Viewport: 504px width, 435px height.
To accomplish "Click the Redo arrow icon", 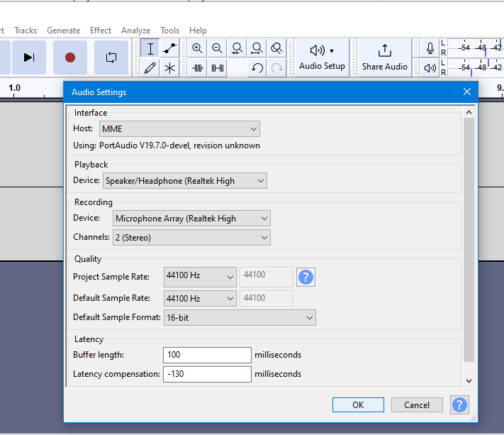I will 276,68.
